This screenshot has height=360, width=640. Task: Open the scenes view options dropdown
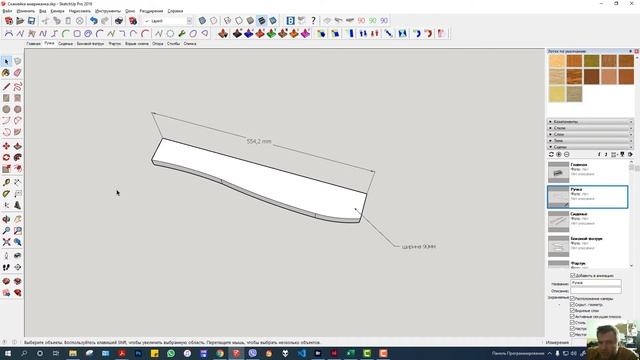615,154
